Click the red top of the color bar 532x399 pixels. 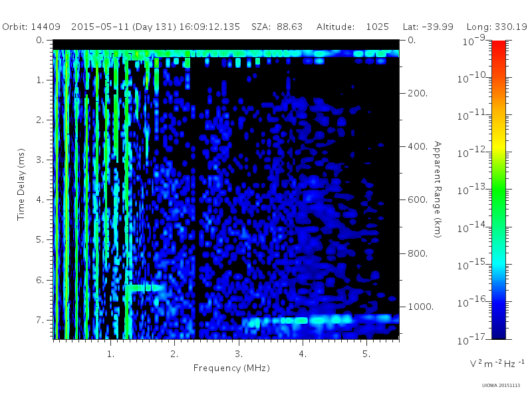tap(499, 46)
